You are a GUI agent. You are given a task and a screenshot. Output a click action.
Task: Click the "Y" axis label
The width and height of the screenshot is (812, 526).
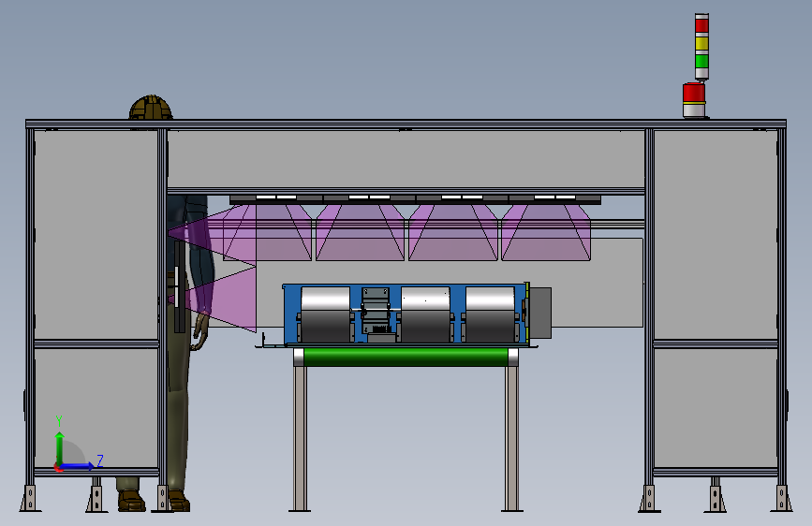click(59, 421)
